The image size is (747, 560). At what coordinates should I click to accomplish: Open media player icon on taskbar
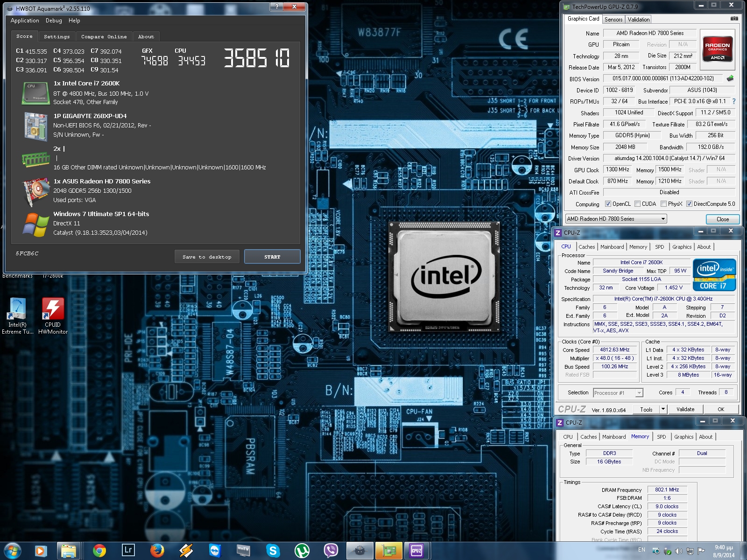[x=40, y=551]
